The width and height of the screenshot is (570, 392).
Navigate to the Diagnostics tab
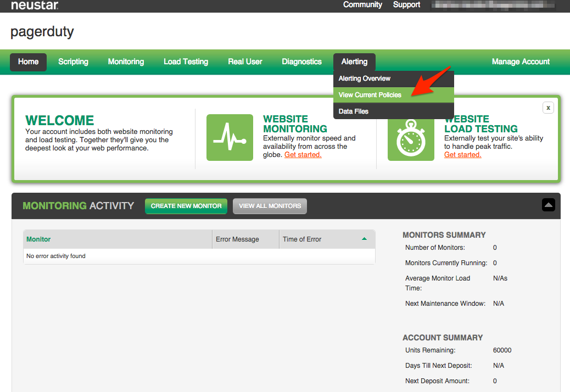[x=301, y=61]
